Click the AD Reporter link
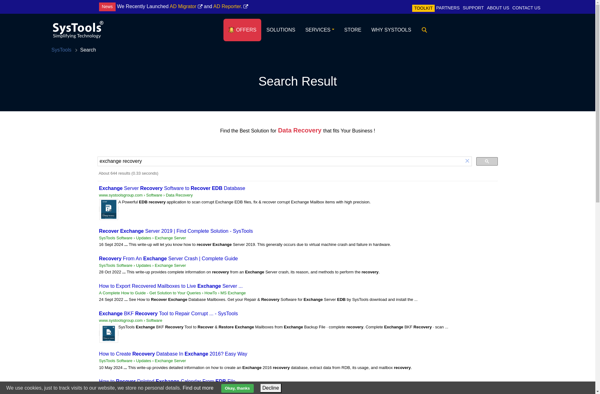This screenshot has height=394, width=600. pos(227,6)
